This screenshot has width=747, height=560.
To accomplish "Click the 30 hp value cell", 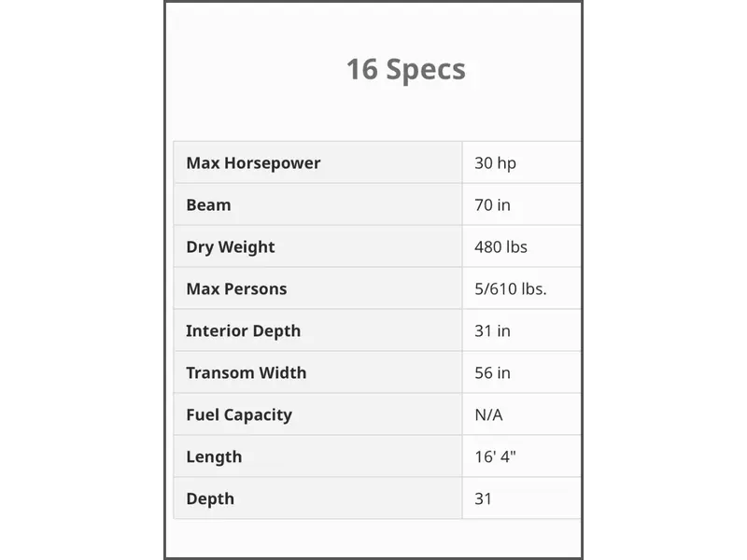I will [x=495, y=163].
